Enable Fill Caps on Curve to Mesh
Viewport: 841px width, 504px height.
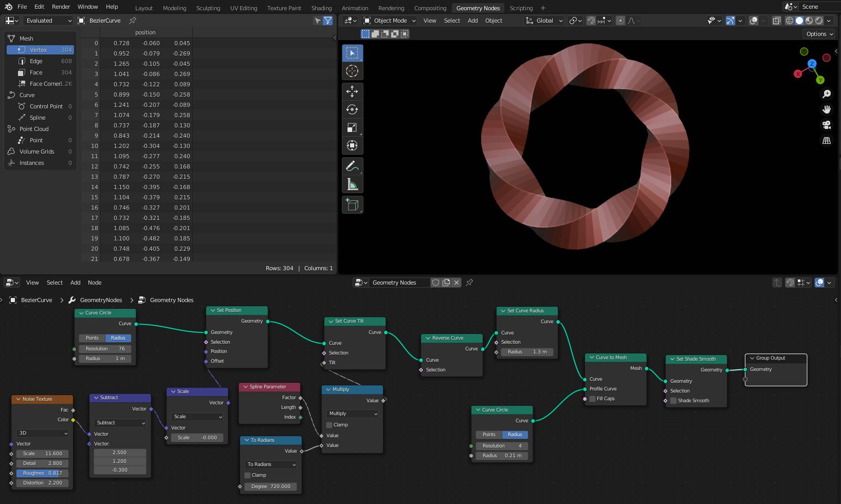[x=592, y=399]
